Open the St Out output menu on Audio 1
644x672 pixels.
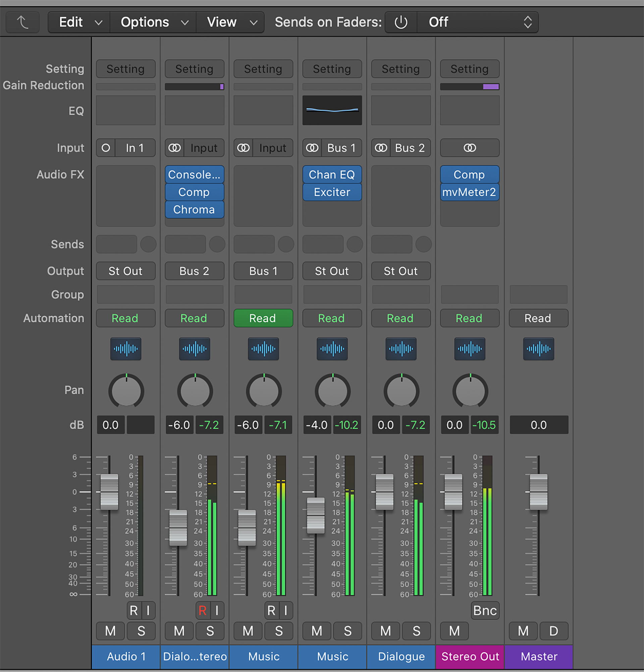(125, 271)
